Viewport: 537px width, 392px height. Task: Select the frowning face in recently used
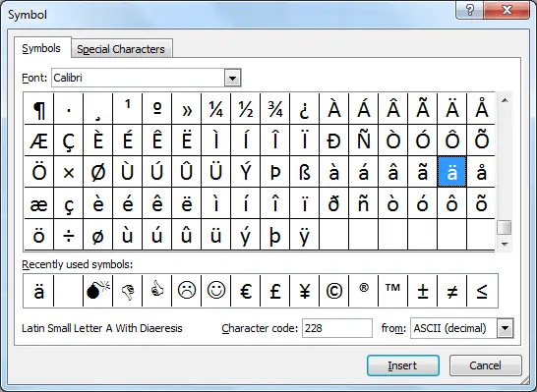[x=187, y=291]
